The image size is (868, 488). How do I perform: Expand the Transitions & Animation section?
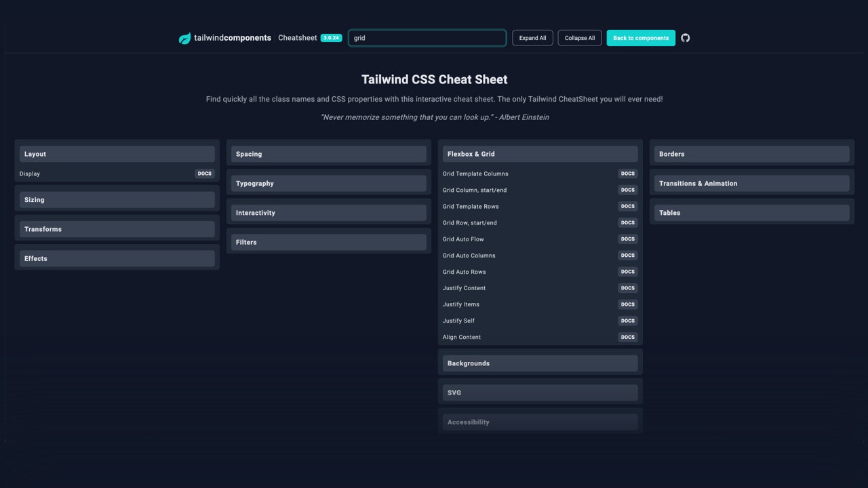(x=752, y=183)
